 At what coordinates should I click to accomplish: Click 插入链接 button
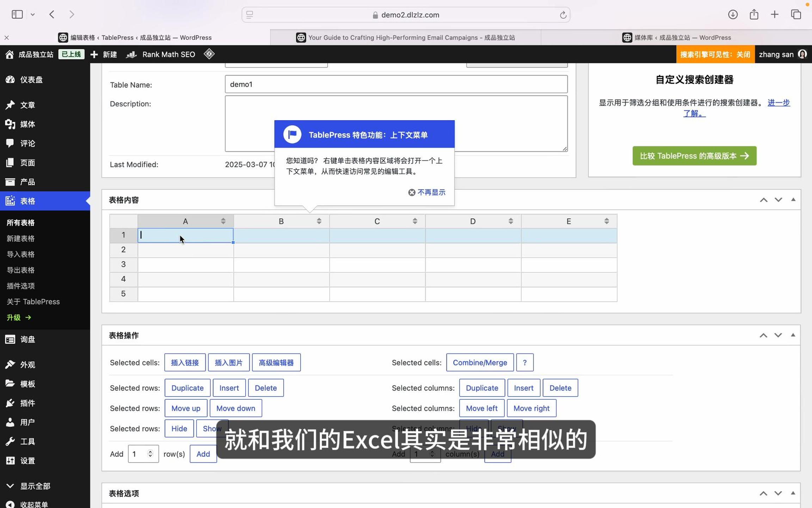(x=185, y=363)
